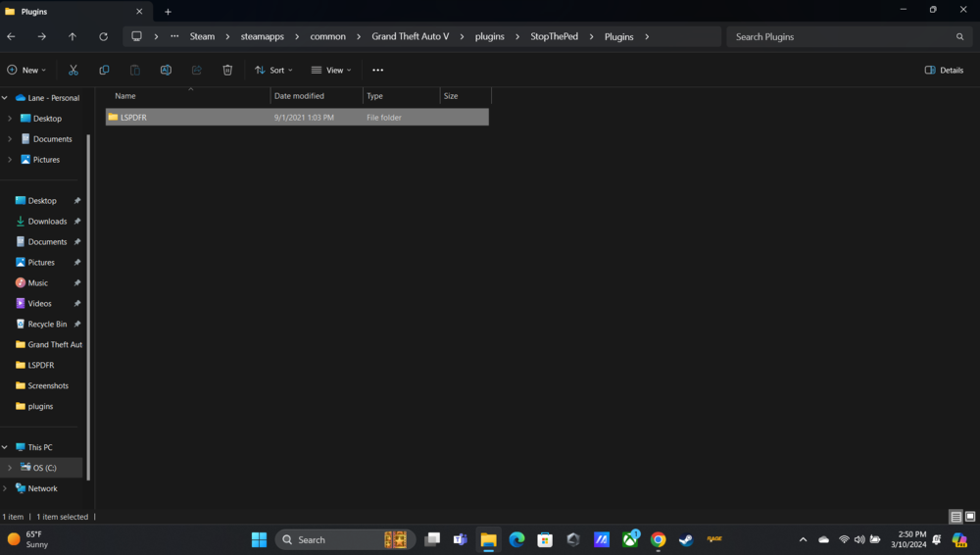Switch to details list view icon in status bar
Image resolution: width=980 pixels, height=555 pixels.
pos(955,517)
